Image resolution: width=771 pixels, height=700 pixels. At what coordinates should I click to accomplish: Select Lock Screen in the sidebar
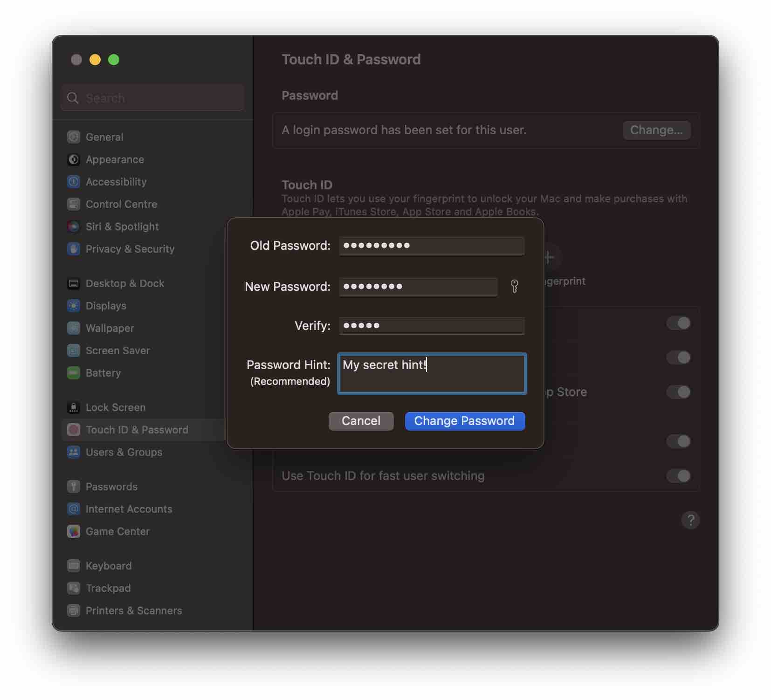[117, 407]
